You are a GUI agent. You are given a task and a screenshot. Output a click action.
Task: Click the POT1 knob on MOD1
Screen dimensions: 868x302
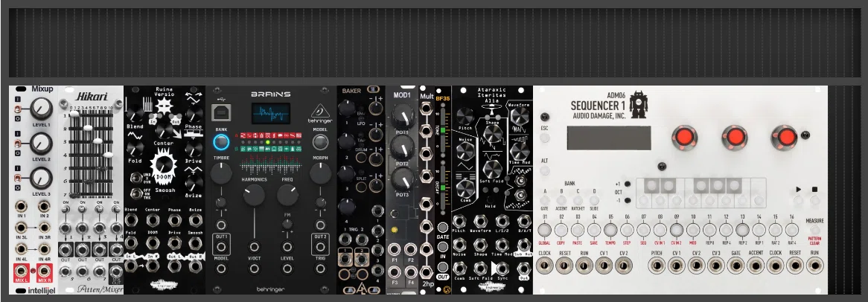[x=403, y=117]
